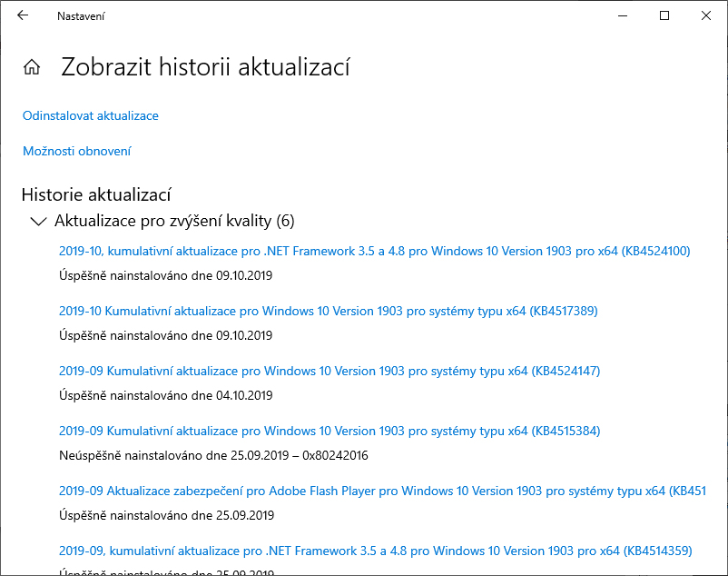Maximize the Nastavení window
728x576 pixels.
pyautogui.click(x=664, y=15)
